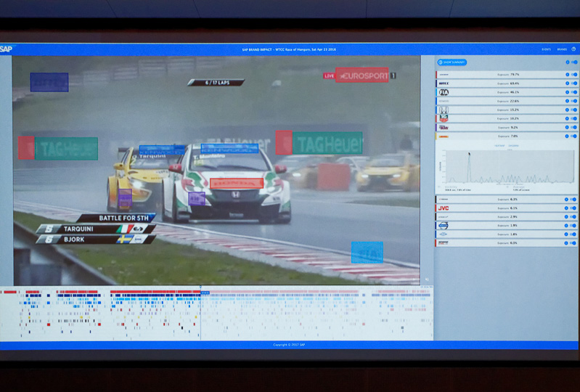The image size is (580, 392).
Task: Click the info icon beside the SHOW SUMMARY toggle
Action: pos(568,62)
